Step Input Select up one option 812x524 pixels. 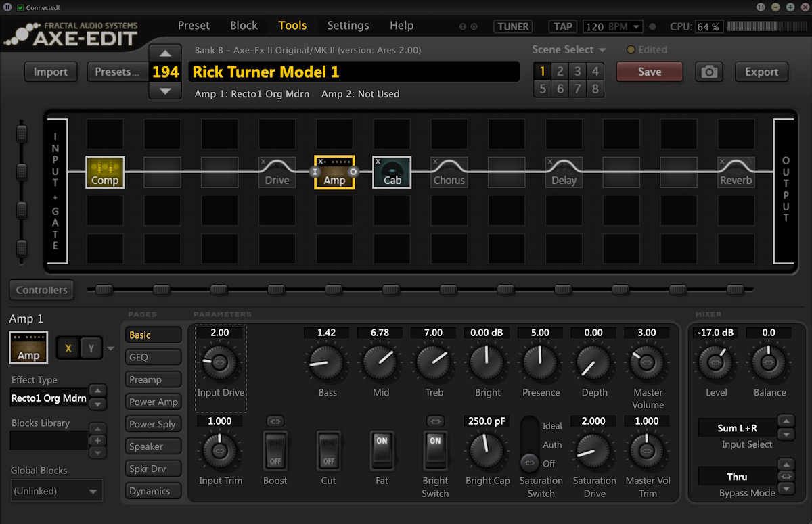click(786, 421)
